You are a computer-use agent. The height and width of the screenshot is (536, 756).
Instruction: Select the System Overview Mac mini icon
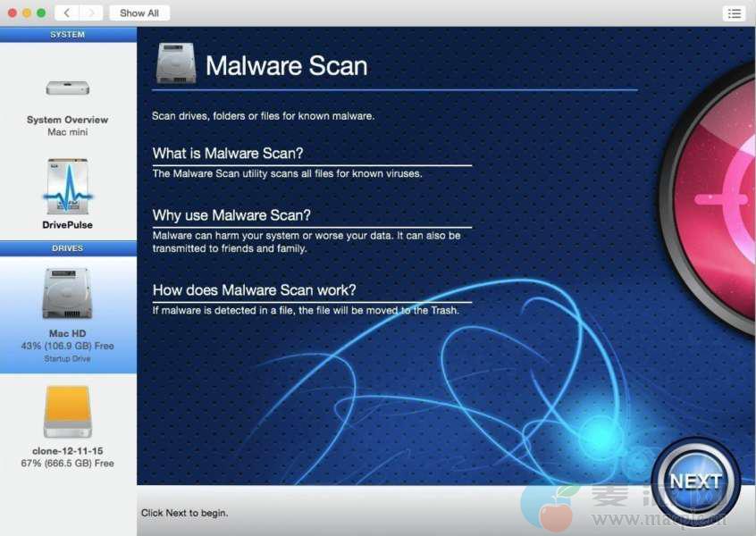[67, 88]
